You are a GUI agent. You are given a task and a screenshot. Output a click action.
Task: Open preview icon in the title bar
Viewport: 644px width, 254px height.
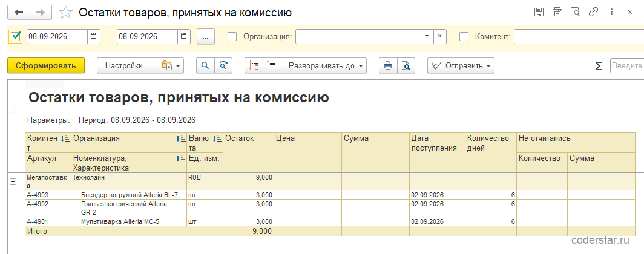pyautogui.click(x=575, y=12)
